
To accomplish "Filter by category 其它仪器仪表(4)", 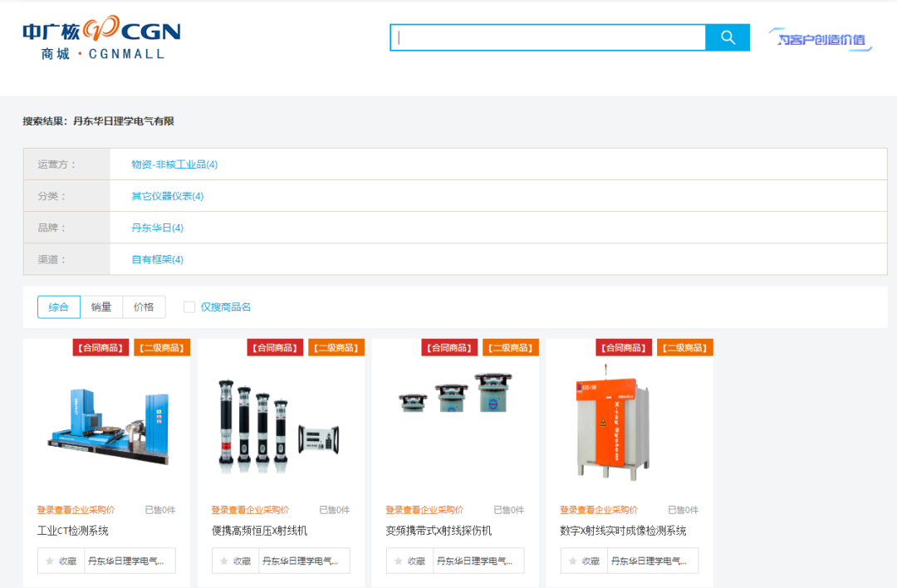I will (x=168, y=196).
